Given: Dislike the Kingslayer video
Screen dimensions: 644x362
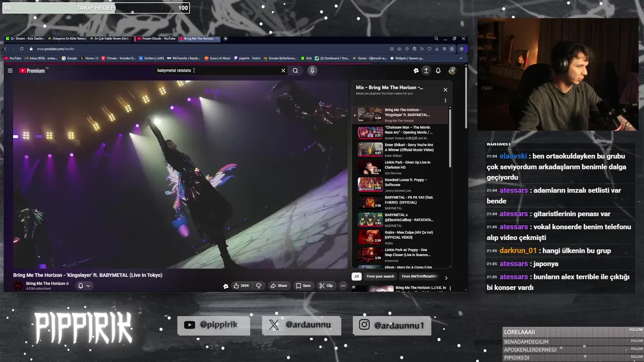Looking at the screenshot, I should [x=259, y=286].
